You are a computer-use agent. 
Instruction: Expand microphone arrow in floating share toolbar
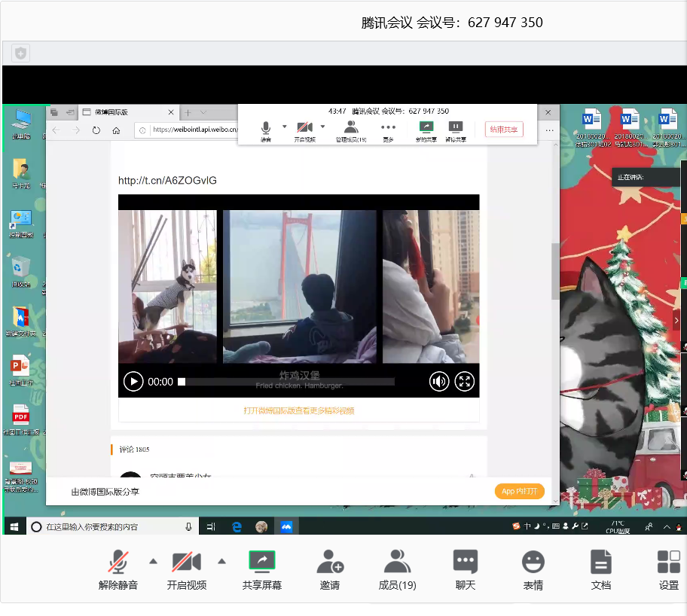click(x=284, y=127)
